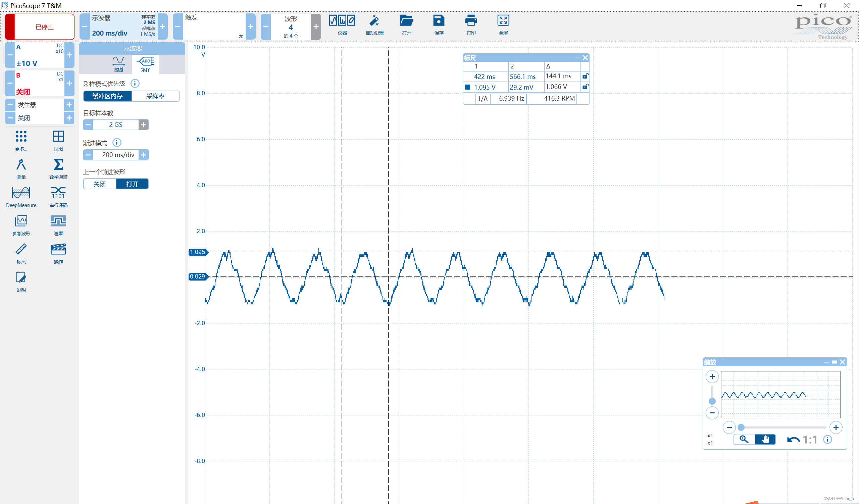
Task: Toggle the time ruler lock icon
Action: 585,76
